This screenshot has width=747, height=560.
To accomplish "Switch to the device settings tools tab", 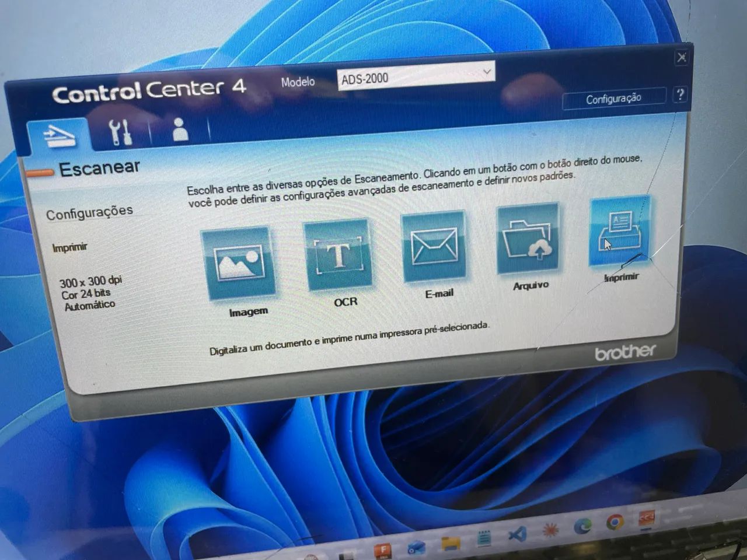I will (x=121, y=132).
